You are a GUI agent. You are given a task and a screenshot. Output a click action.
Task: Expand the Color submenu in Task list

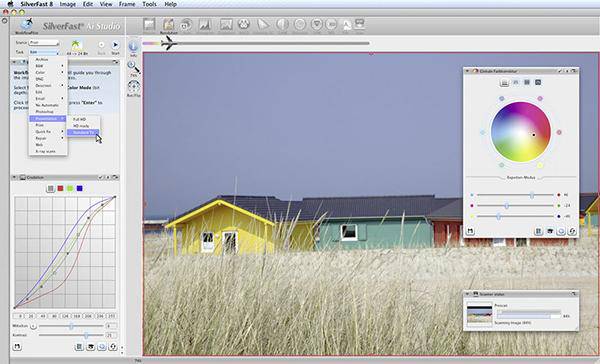[x=48, y=72]
